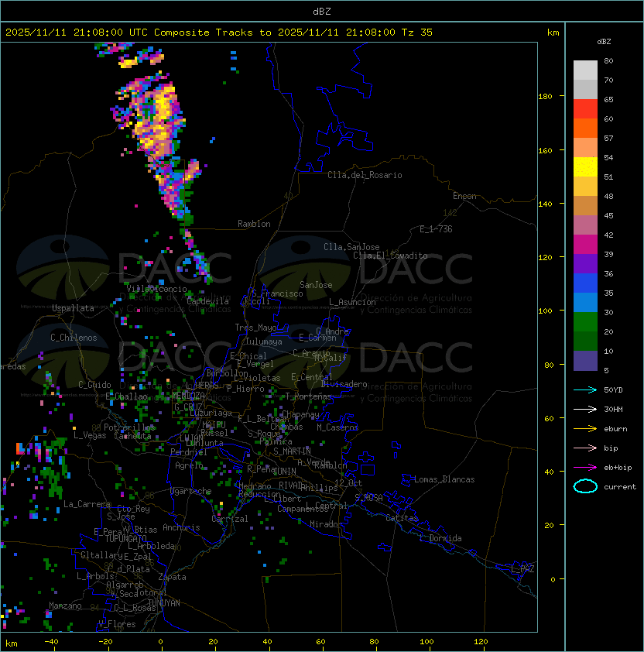Pick the orange 57-60 dBZ color swatch
Viewport: 644px width, 652px height.
point(585,128)
